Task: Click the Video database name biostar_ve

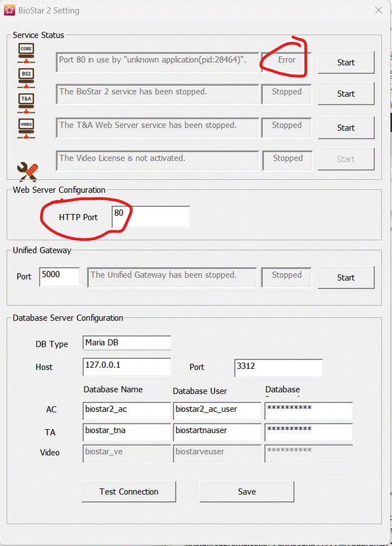Action: click(127, 453)
